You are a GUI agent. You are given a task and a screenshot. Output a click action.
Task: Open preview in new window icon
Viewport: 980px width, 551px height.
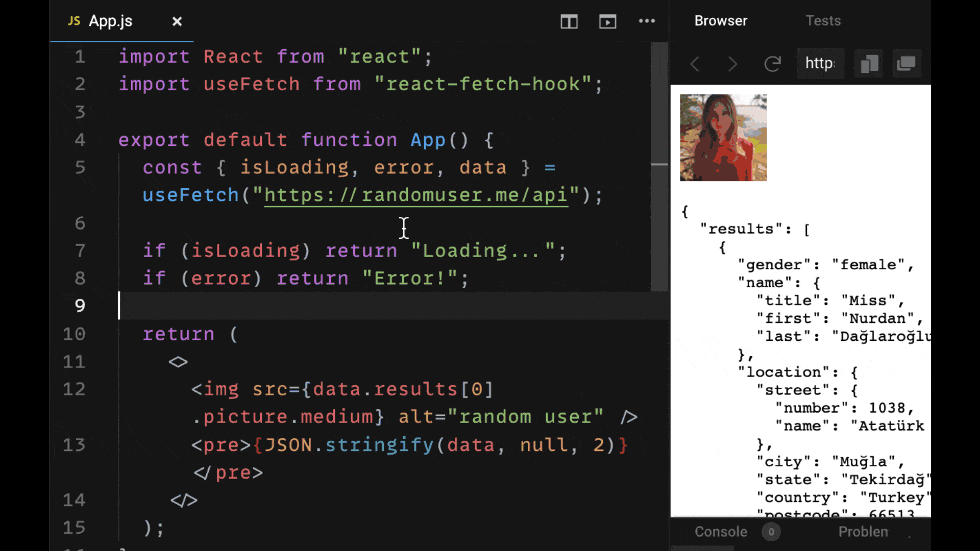pos(906,64)
